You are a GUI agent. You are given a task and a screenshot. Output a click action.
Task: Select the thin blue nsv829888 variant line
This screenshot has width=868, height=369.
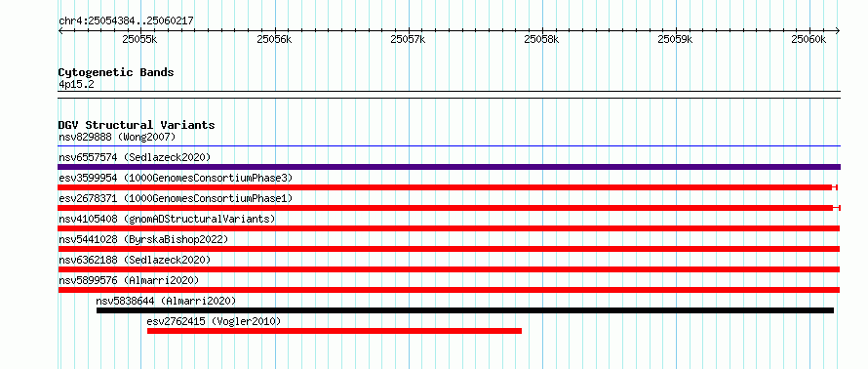[x=450, y=146]
